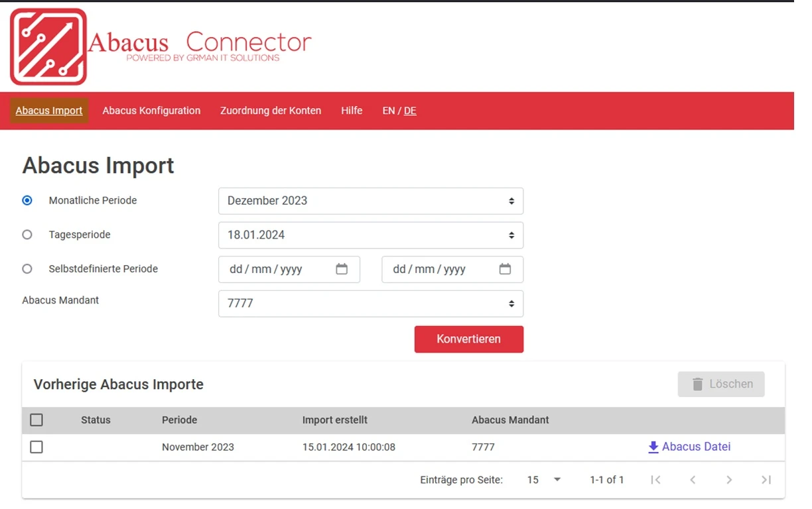
Task: Jump to the first page with the pagination icon
Action: pos(655,479)
